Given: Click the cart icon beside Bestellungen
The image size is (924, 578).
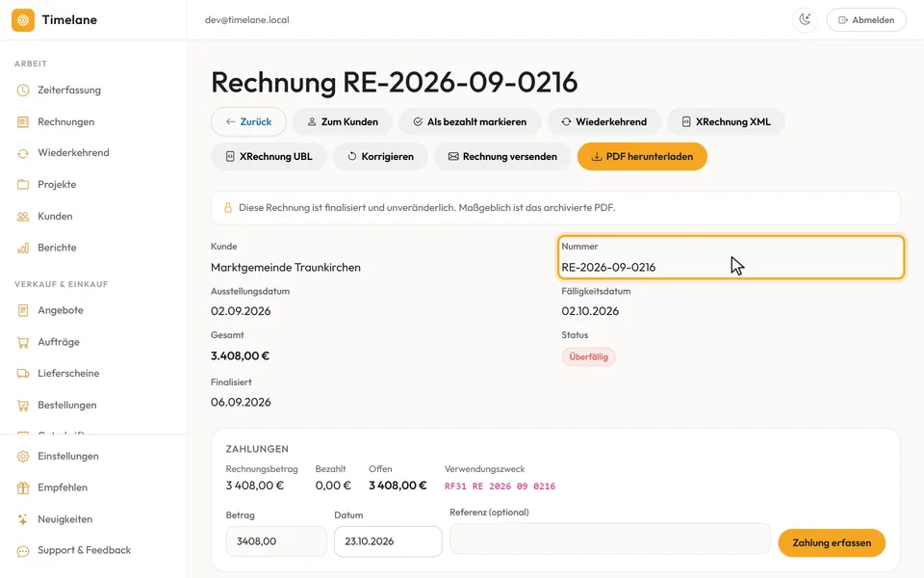Looking at the screenshot, I should [23, 406].
